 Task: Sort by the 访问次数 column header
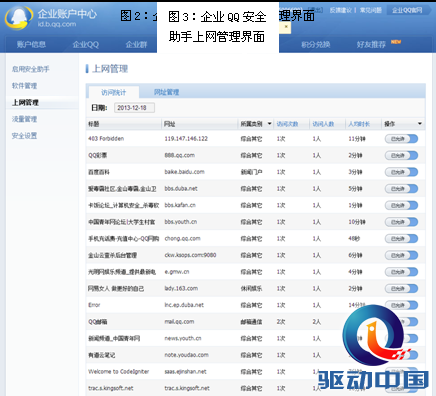[287, 124]
